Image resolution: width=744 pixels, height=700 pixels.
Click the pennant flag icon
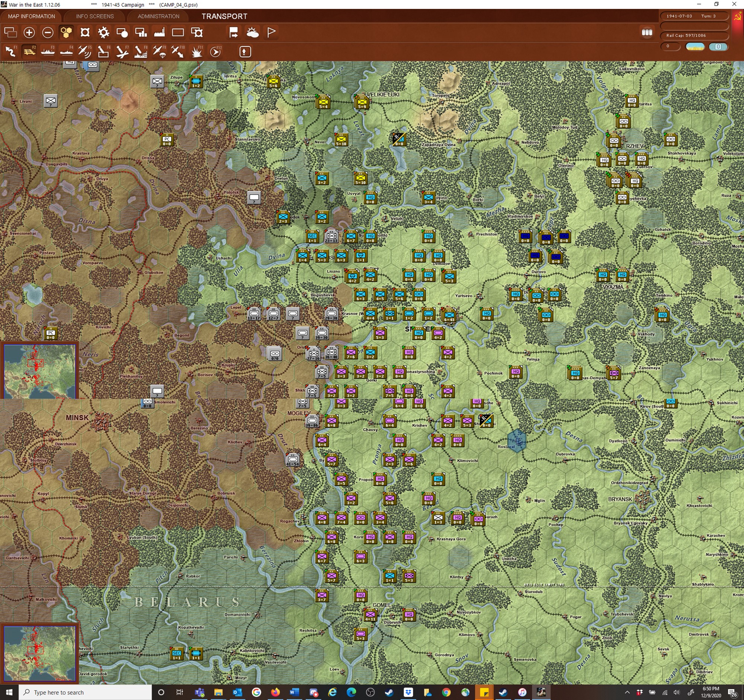(271, 33)
